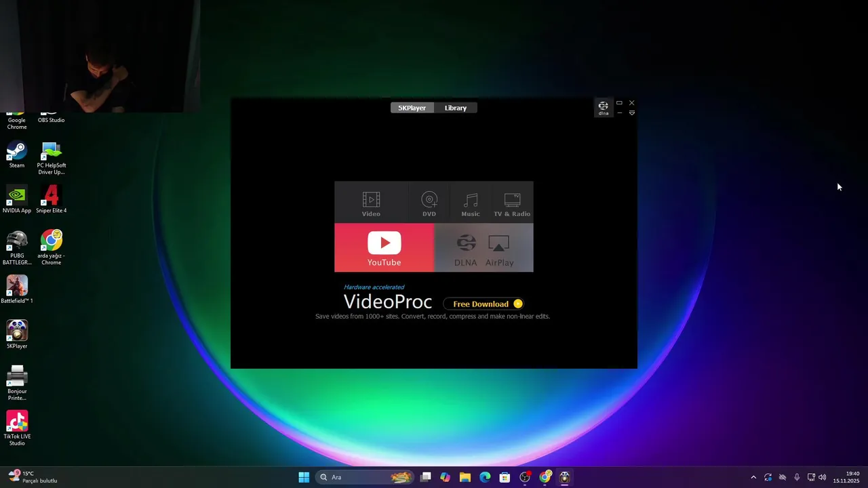Image resolution: width=868 pixels, height=488 pixels.
Task: Click the sync refresh icon in system tray
Action: coord(768,477)
